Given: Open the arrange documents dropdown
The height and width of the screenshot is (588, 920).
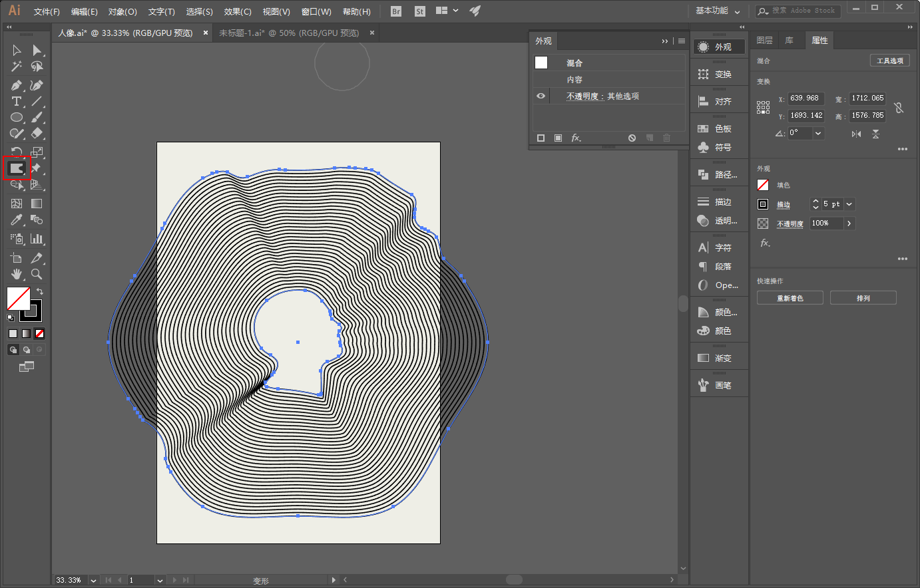Looking at the screenshot, I should 447,11.
